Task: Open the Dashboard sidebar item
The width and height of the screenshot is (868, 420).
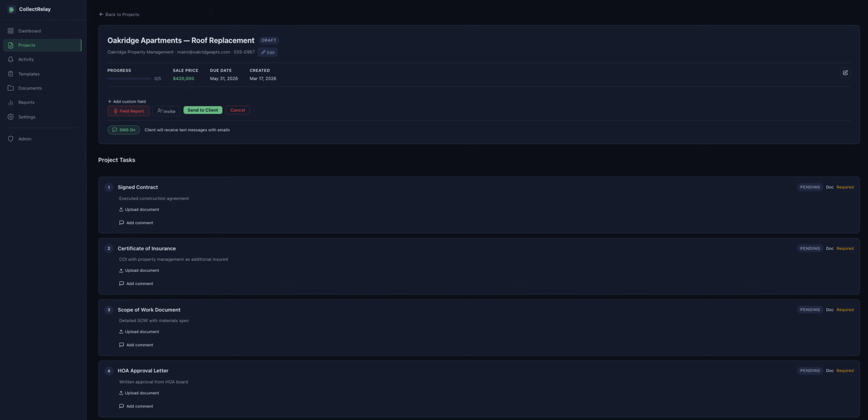Action: click(29, 31)
